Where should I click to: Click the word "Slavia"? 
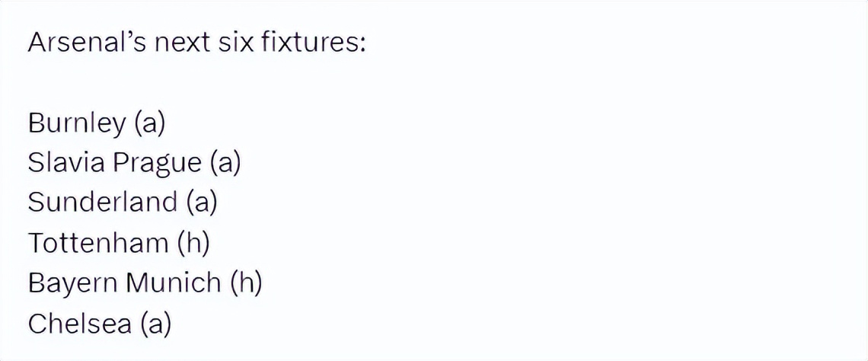[x=65, y=163]
